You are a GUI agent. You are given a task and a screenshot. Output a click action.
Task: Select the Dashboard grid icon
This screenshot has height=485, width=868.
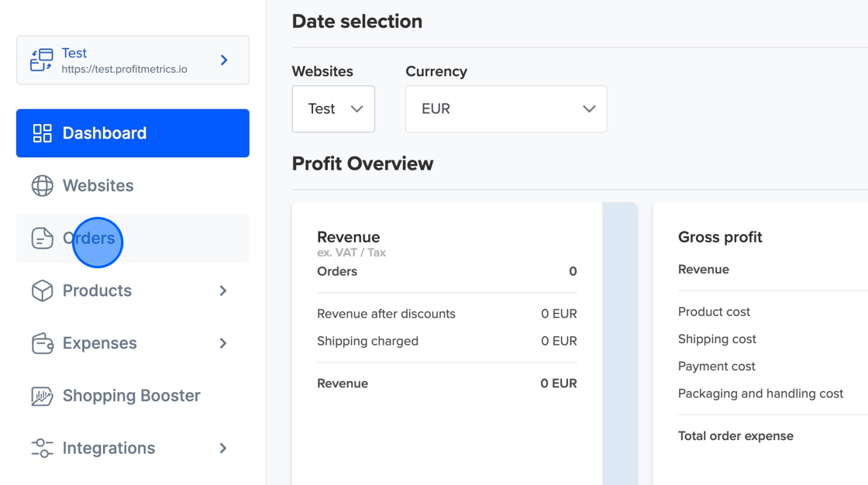(x=43, y=132)
